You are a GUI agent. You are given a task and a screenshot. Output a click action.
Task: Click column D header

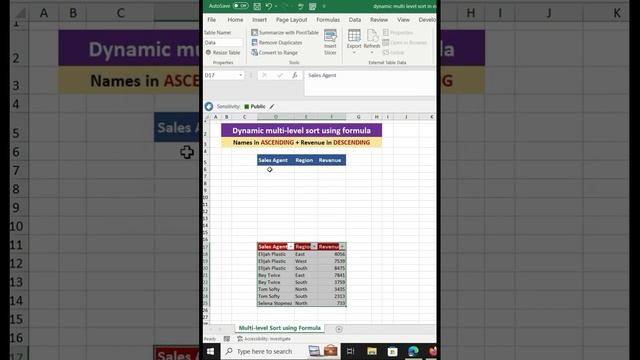coord(276,117)
